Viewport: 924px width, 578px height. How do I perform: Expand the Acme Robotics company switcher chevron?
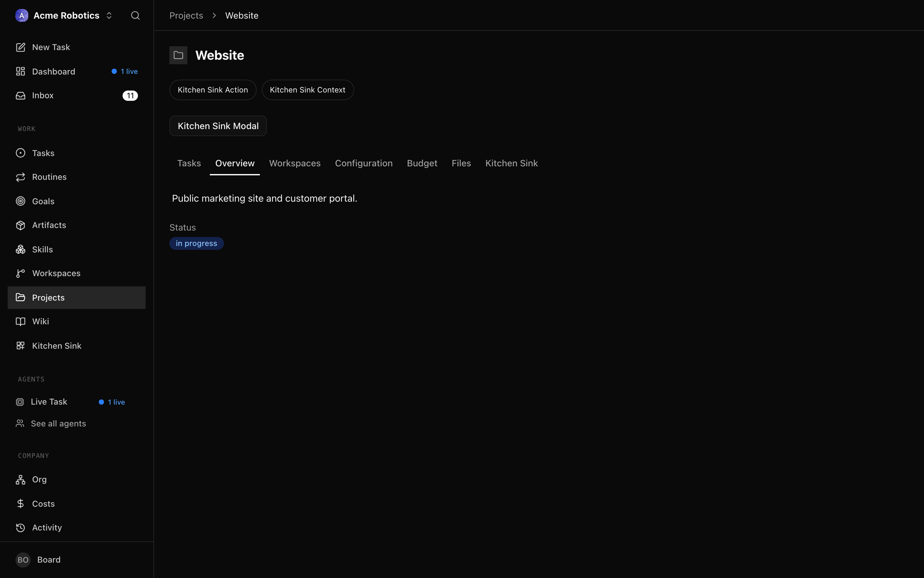pos(109,15)
